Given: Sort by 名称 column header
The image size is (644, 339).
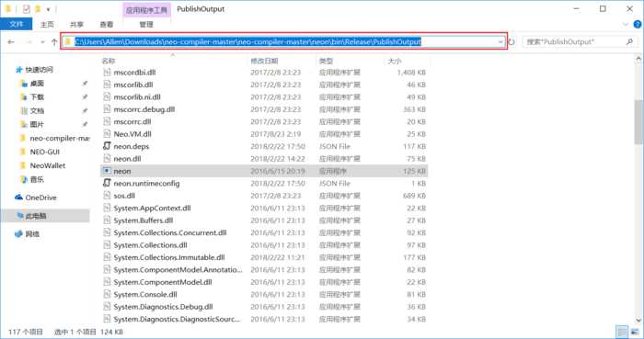Looking at the screenshot, I should point(109,61).
